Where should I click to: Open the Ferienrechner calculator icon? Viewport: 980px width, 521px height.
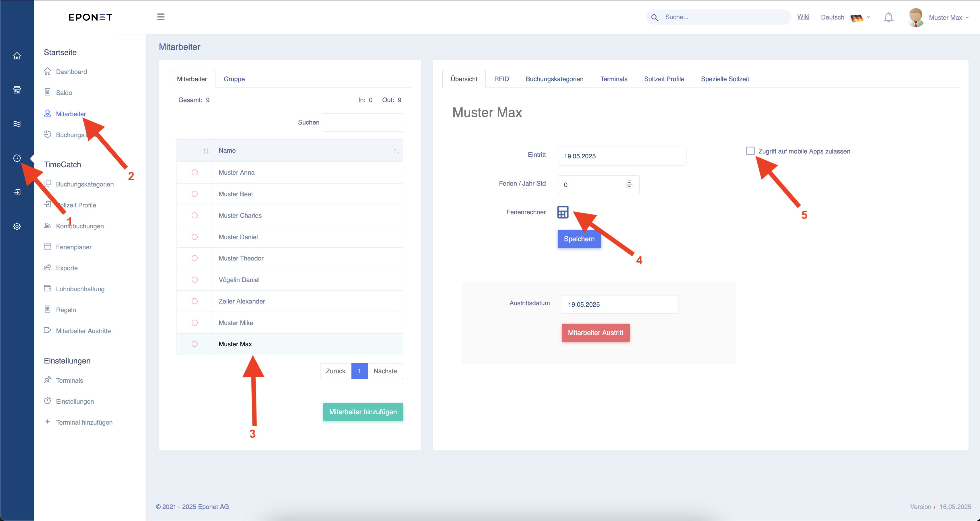pyautogui.click(x=563, y=212)
